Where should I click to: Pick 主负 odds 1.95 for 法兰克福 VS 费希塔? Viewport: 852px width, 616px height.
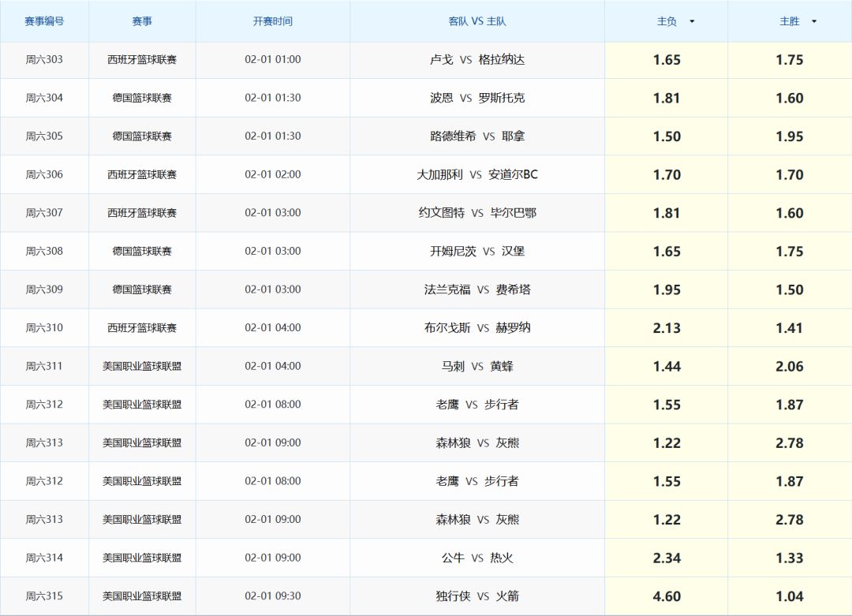(x=667, y=290)
